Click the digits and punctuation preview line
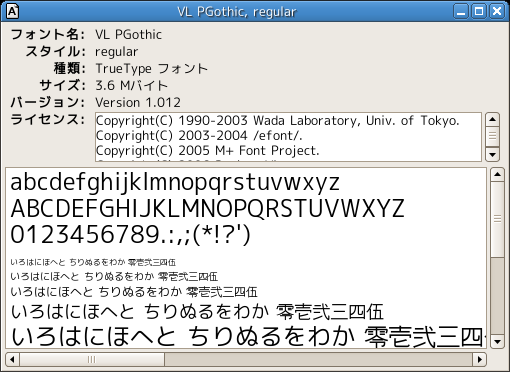The height and width of the screenshot is (372, 510). 130,235
